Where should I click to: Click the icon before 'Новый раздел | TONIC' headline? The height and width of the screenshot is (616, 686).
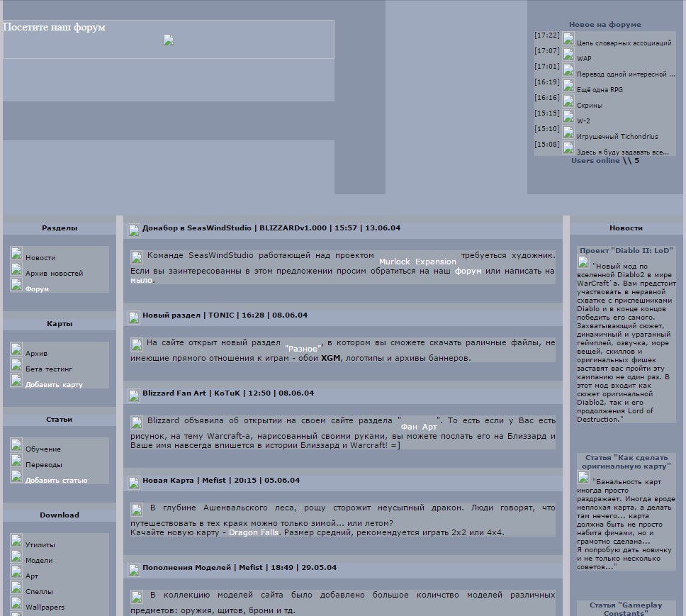134,318
